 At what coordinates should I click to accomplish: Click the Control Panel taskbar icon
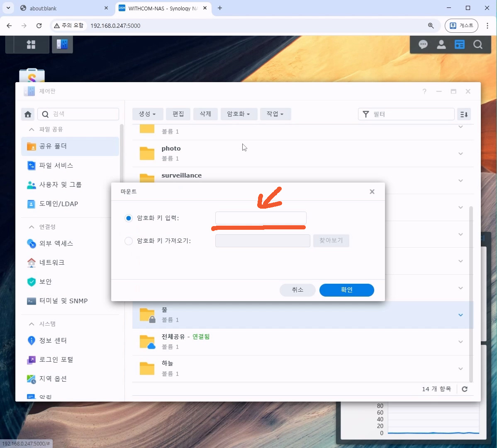click(x=62, y=44)
